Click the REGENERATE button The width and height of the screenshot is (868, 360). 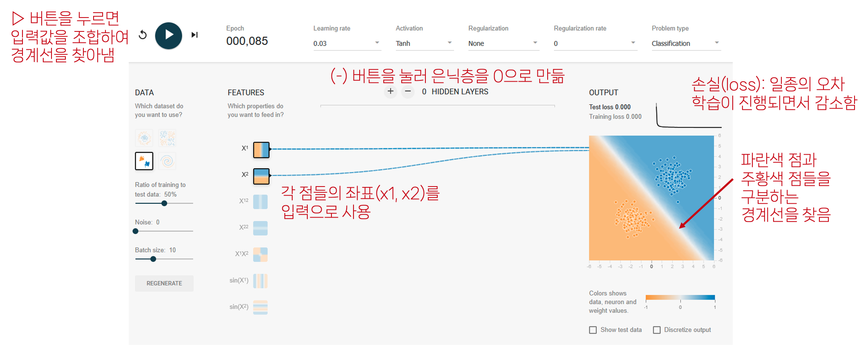(x=164, y=283)
